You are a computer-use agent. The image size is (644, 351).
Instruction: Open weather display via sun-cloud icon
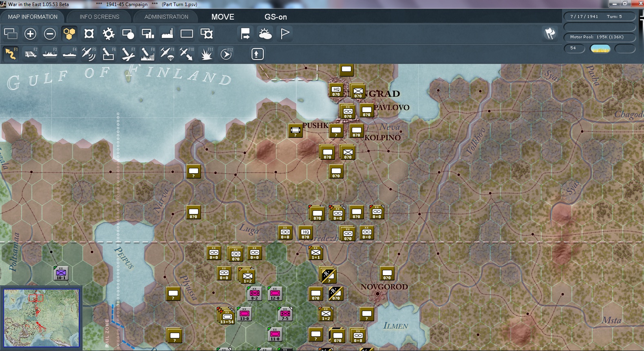click(x=265, y=33)
